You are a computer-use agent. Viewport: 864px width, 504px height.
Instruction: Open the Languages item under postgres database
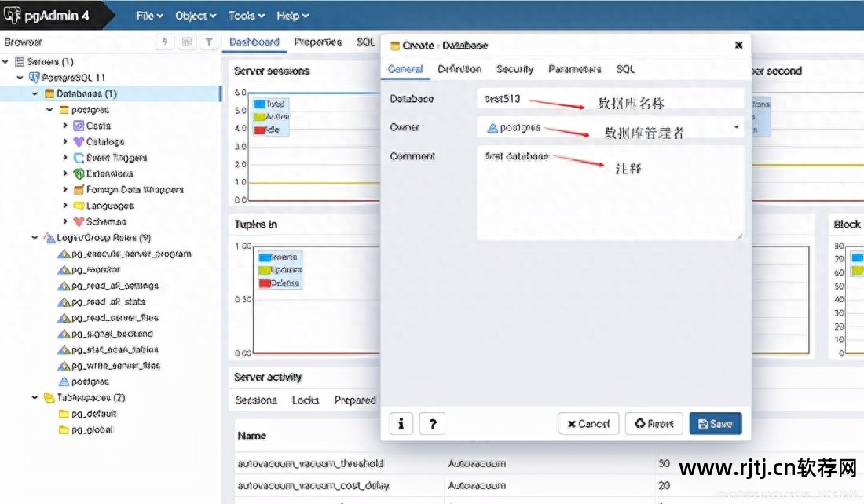99,205
